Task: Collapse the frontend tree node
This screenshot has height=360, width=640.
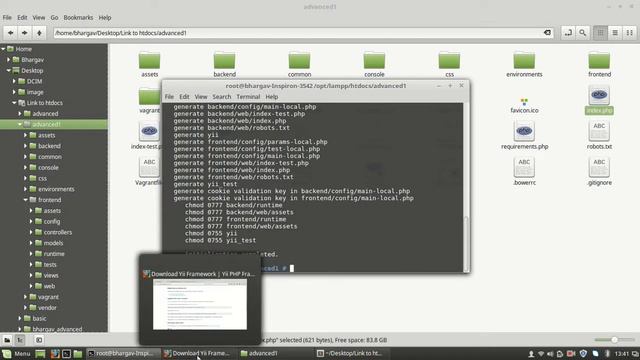Action: [x=25, y=200]
